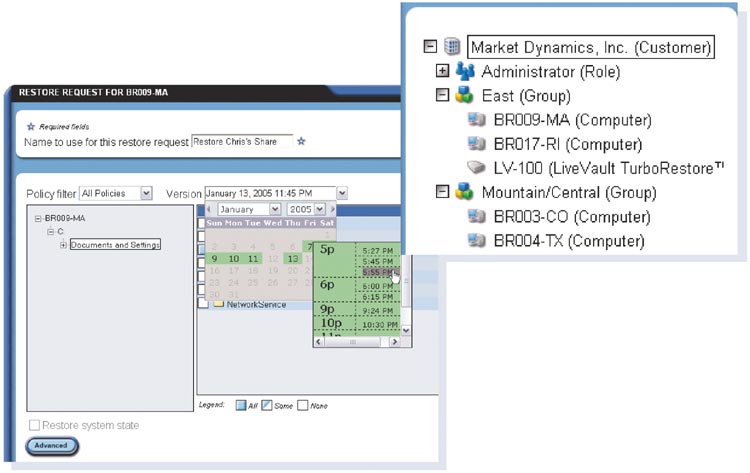The image size is (750, 473).
Task: Open the Policy filter dropdown
Action: pyautogui.click(x=146, y=193)
